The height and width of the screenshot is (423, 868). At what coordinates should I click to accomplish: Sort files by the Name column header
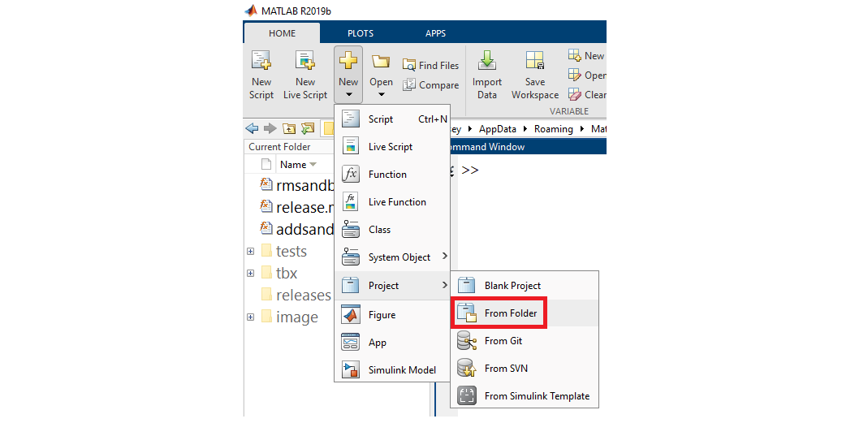[292, 165]
